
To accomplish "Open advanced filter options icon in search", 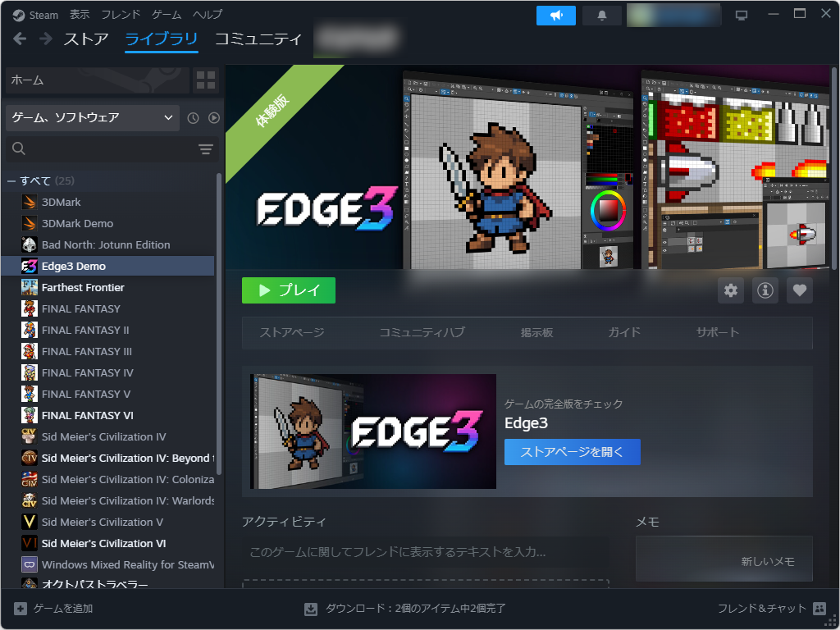I will point(206,149).
